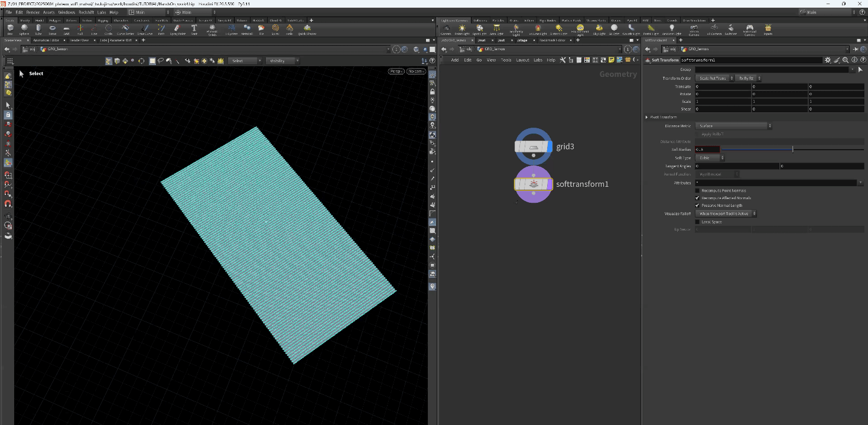Open the Distance Metric dropdown

pyautogui.click(x=734, y=126)
